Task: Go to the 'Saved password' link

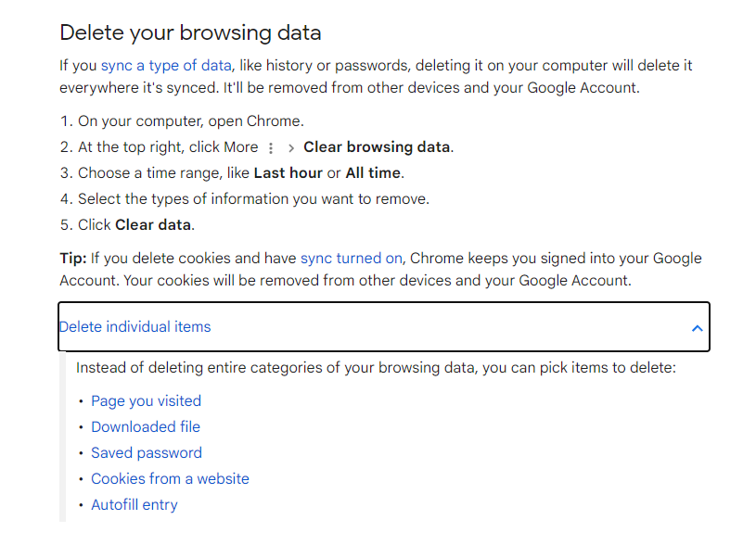Action: pyautogui.click(x=147, y=453)
